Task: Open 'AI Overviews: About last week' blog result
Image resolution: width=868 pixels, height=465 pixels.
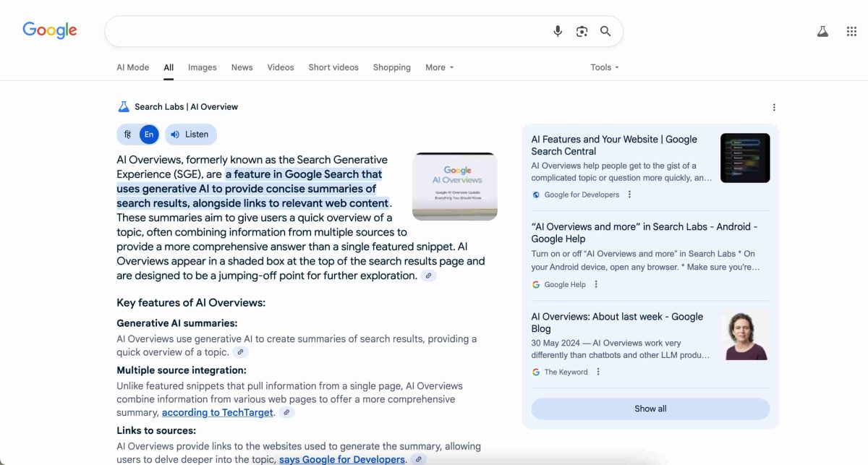Action: point(617,323)
